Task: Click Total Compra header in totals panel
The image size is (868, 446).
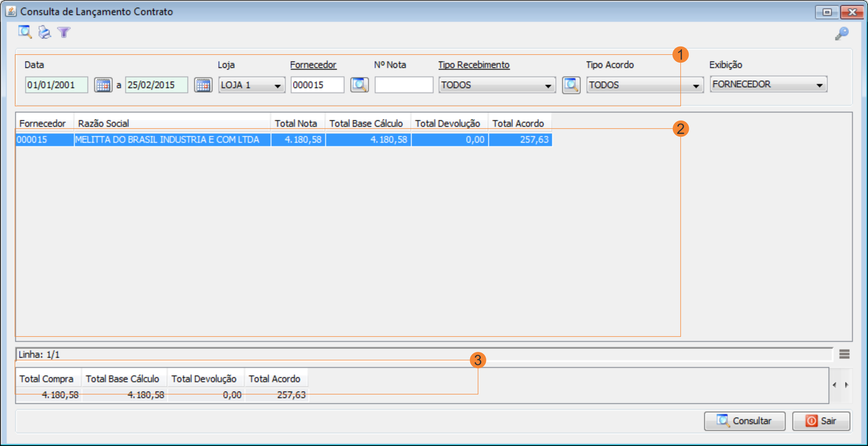Action: coord(48,379)
